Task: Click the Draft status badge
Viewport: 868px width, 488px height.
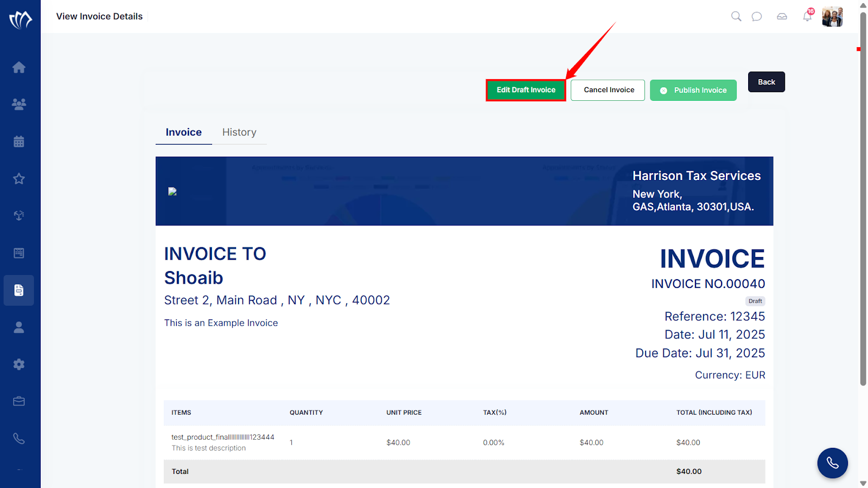Action: tap(755, 301)
